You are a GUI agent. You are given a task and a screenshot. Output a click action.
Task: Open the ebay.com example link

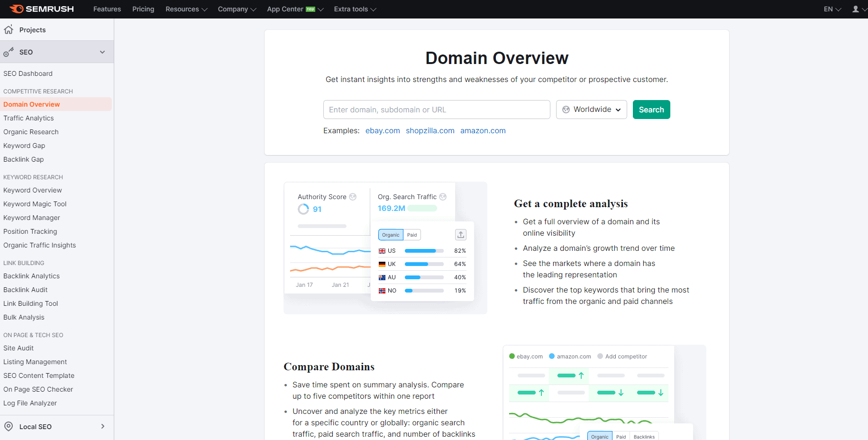(383, 130)
